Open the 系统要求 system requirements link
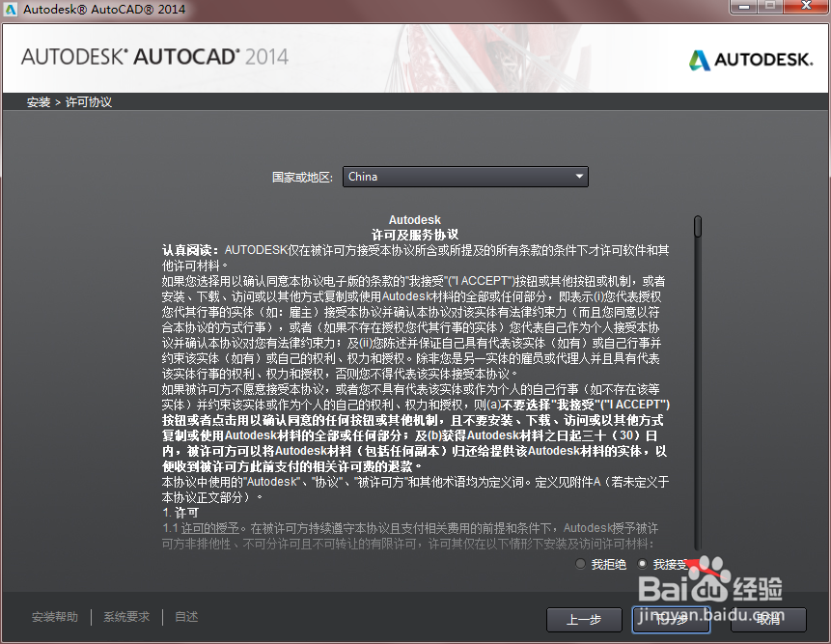The image size is (831, 644). [x=126, y=617]
